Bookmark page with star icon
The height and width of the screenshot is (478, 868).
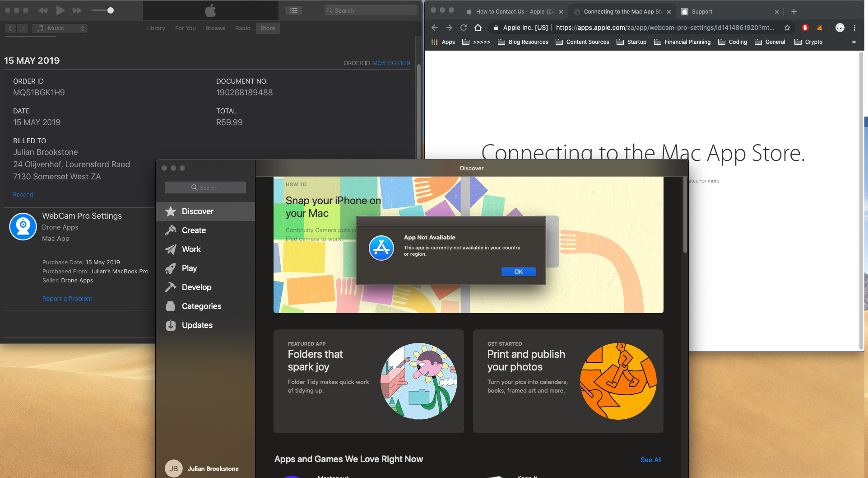coord(787,28)
